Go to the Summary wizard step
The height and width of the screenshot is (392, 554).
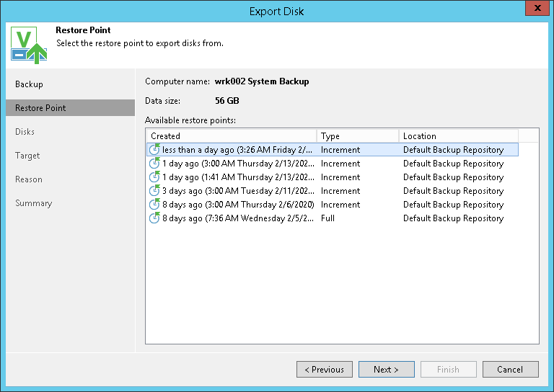tap(34, 203)
